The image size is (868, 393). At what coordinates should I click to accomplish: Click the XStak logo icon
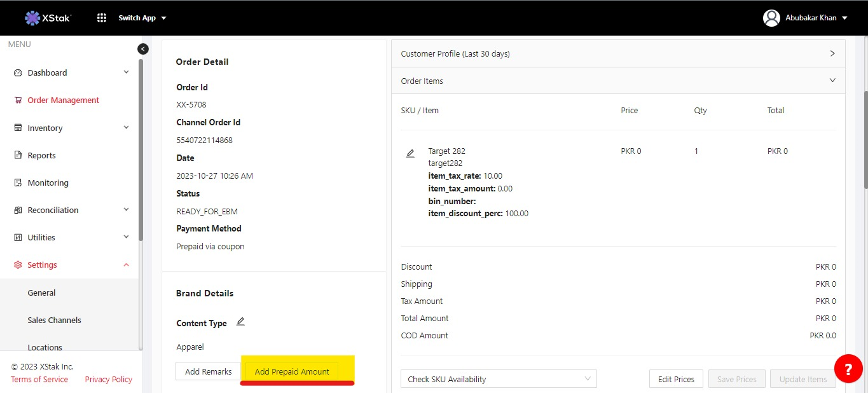[32, 18]
